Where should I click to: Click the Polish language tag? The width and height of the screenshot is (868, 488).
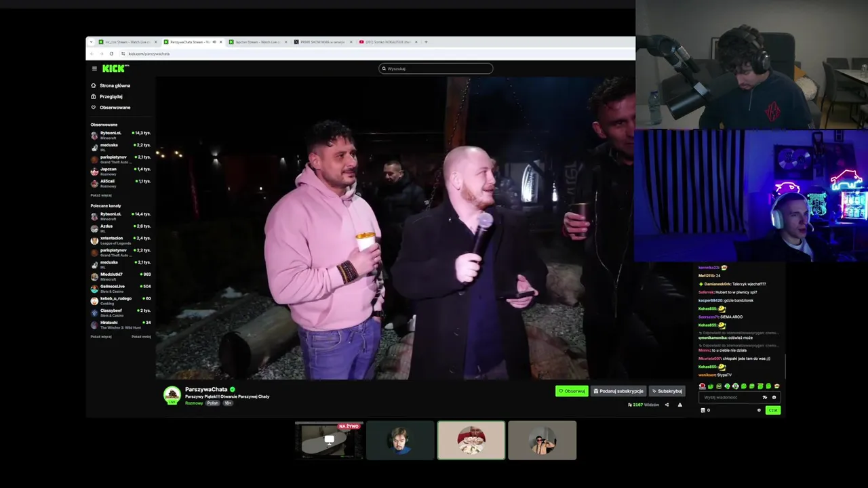click(x=213, y=403)
